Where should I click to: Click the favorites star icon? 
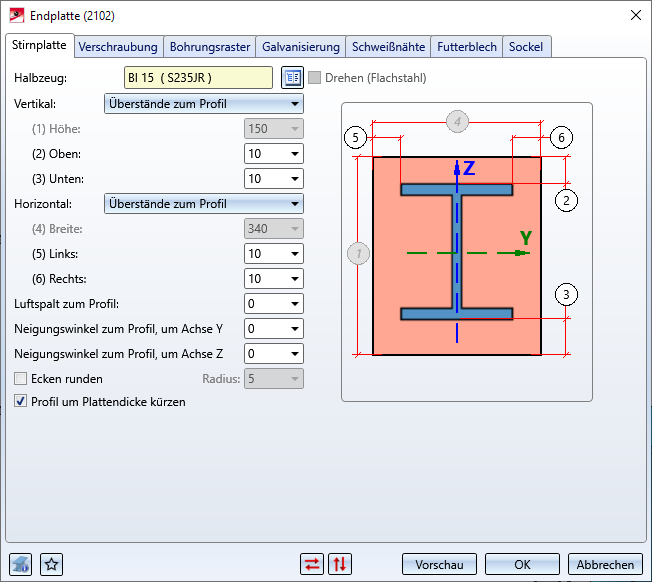tap(52, 564)
